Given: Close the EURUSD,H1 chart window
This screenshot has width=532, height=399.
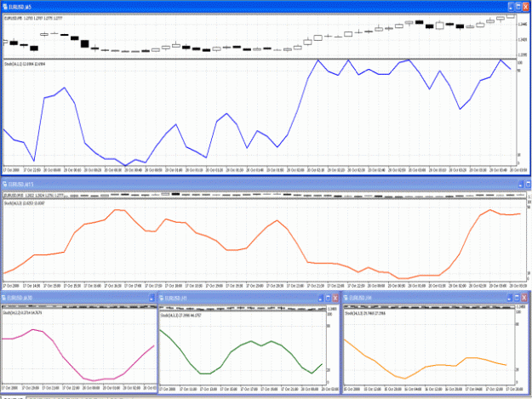Looking at the screenshot, I should click(335, 298).
